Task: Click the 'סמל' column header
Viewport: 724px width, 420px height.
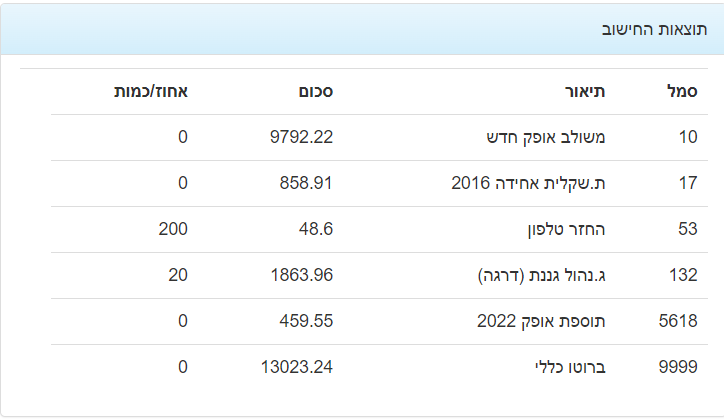Action: tap(681, 92)
